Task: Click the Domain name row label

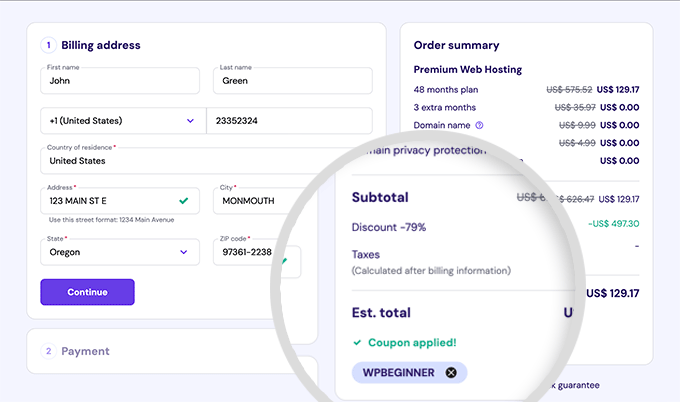Action: [x=441, y=125]
